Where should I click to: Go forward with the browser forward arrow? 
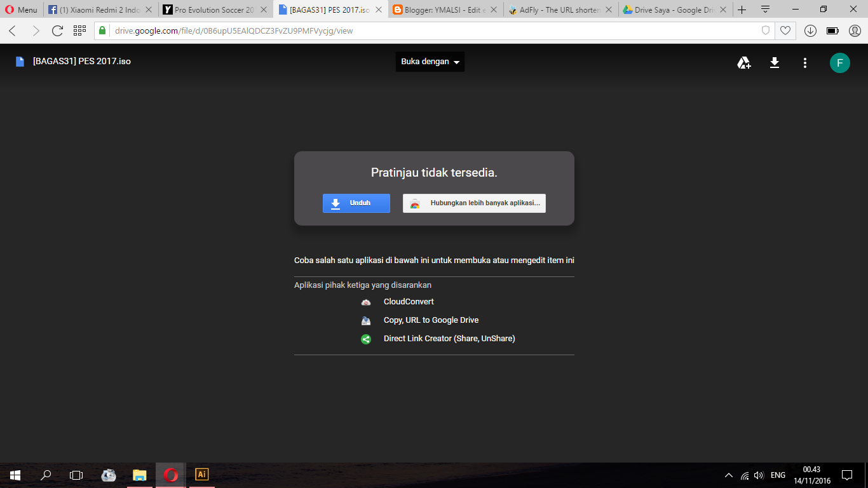coord(35,30)
